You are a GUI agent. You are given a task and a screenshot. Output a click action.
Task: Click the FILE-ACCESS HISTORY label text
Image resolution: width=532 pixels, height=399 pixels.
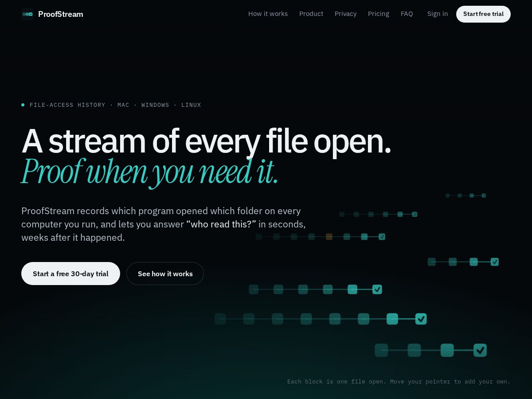click(x=67, y=105)
